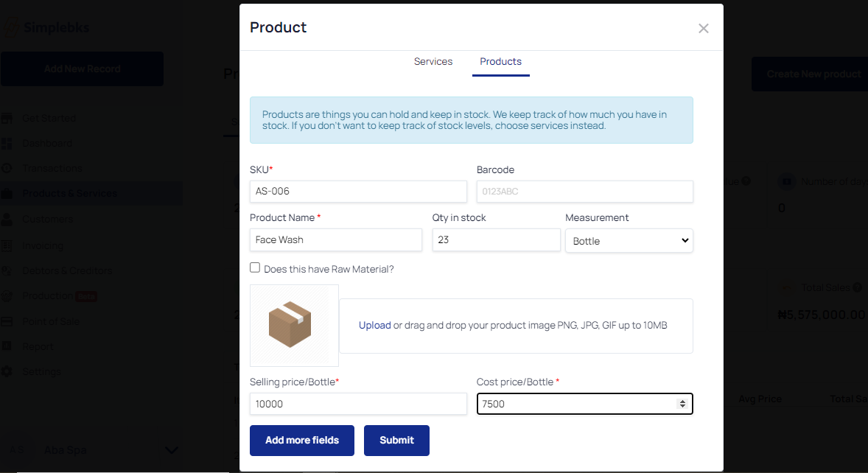The image size is (868, 473).
Task: Click the Upload link for product image
Action: [375, 326]
